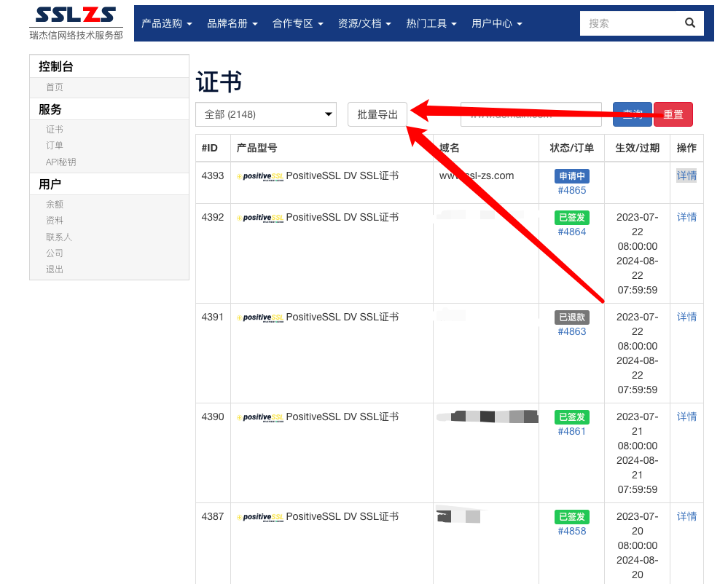Click certificate ID 4393
The width and height of the screenshot is (728, 584).
(x=213, y=175)
